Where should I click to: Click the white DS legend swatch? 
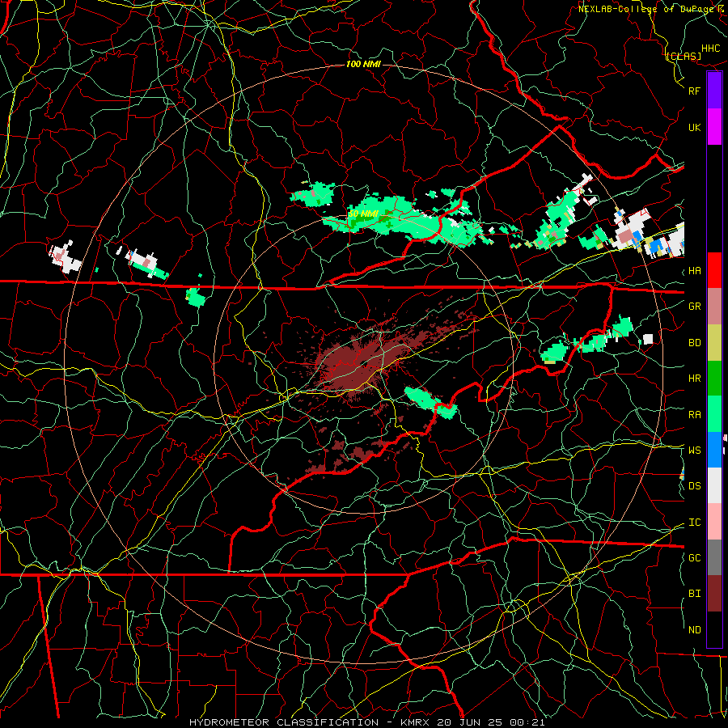tap(714, 485)
